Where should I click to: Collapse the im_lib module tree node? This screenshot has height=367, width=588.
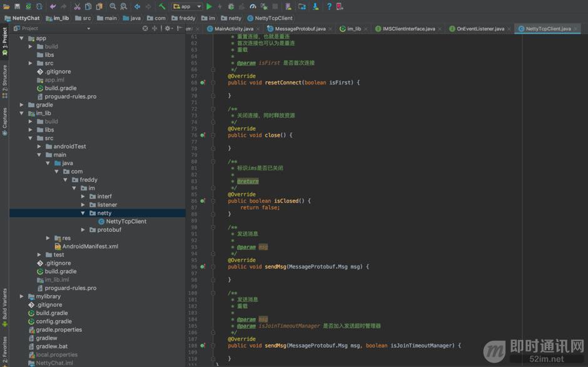[x=23, y=113]
